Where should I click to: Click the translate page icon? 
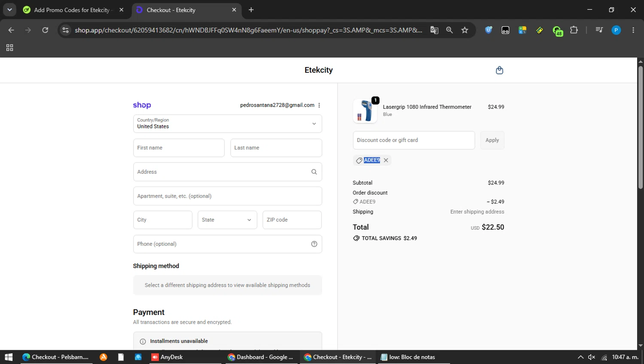tap(434, 30)
